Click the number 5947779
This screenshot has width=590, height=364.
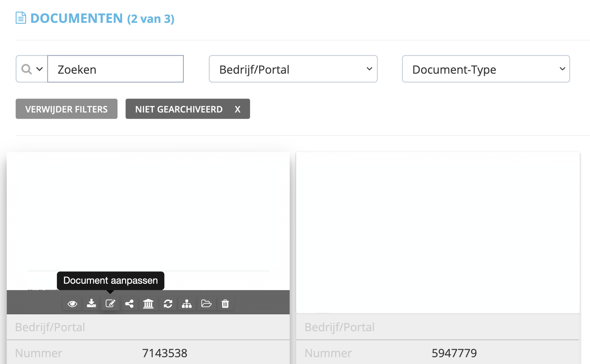pyautogui.click(x=454, y=353)
